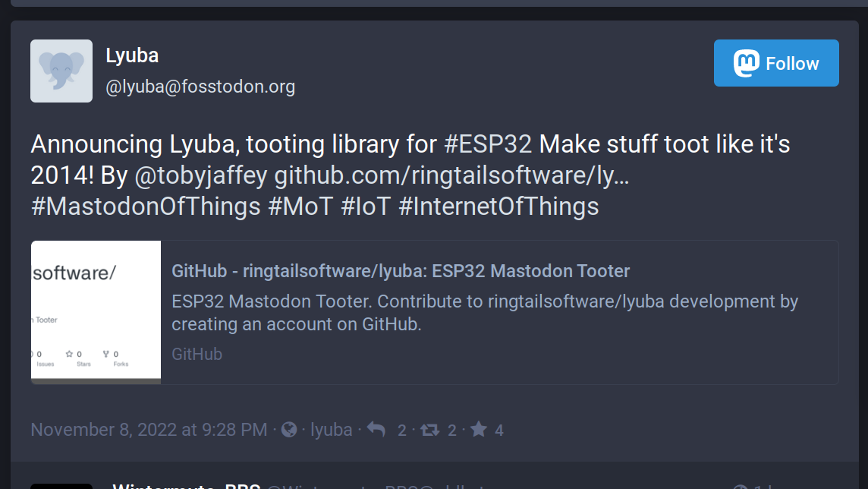The image size is (868, 489).
Task: Click the Mastodon logo inside Follow button
Action: (x=747, y=63)
